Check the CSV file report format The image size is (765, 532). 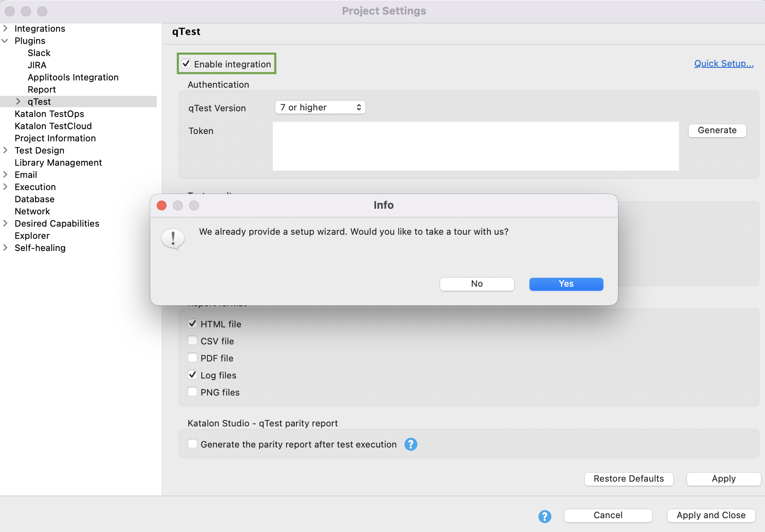point(192,340)
